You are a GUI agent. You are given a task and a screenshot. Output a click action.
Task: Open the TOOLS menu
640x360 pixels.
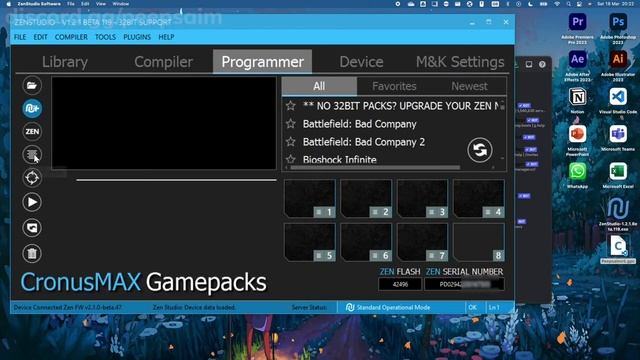tap(105, 37)
